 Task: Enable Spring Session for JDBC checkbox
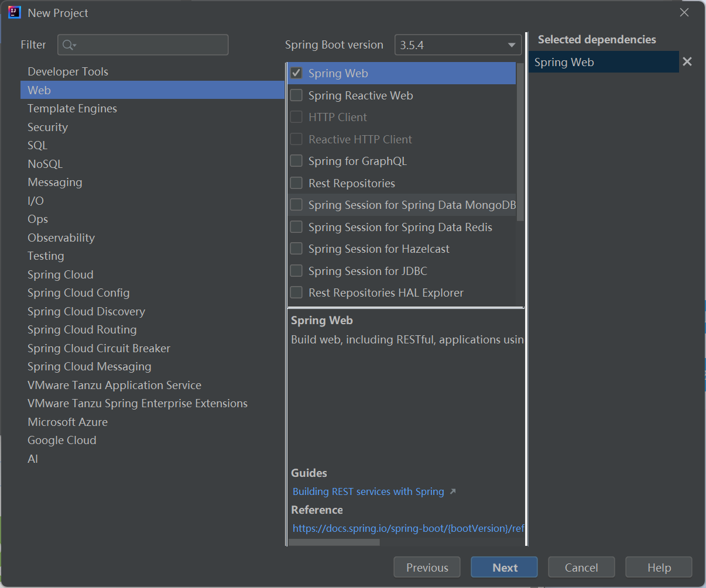pyautogui.click(x=297, y=271)
